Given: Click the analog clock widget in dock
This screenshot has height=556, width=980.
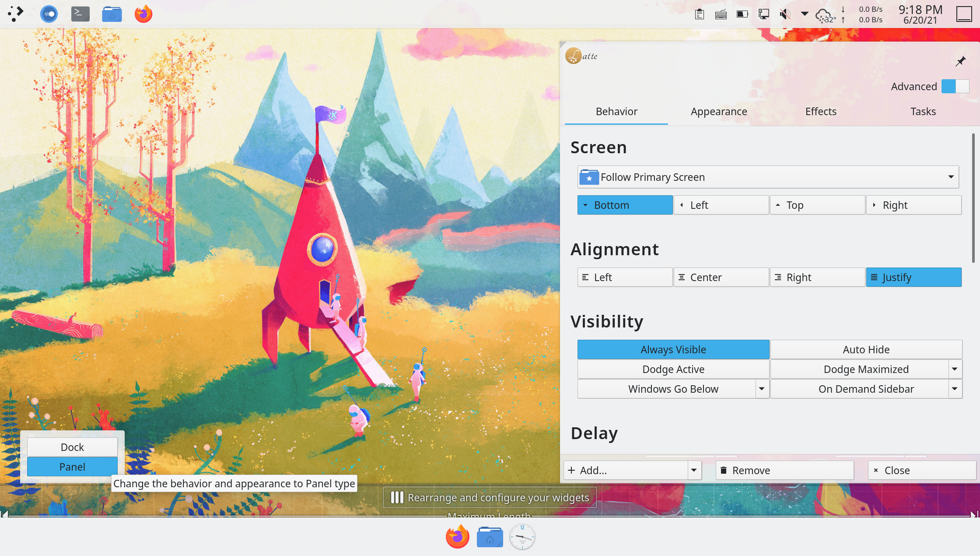Looking at the screenshot, I should tap(522, 537).
